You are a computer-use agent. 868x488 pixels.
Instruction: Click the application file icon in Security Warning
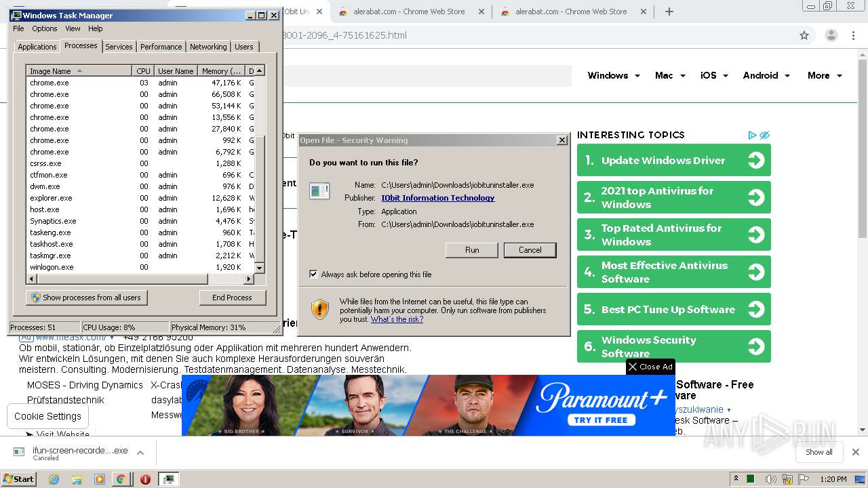tap(319, 191)
